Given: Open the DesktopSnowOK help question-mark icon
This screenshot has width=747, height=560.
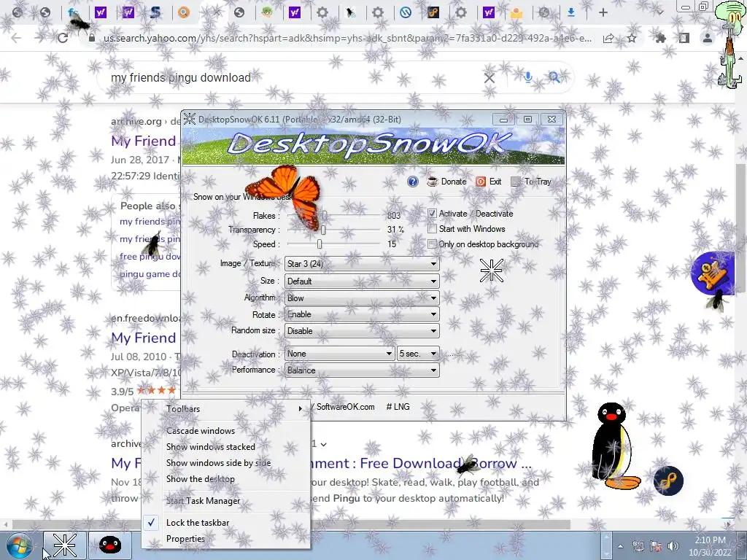Looking at the screenshot, I should coord(413,182).
